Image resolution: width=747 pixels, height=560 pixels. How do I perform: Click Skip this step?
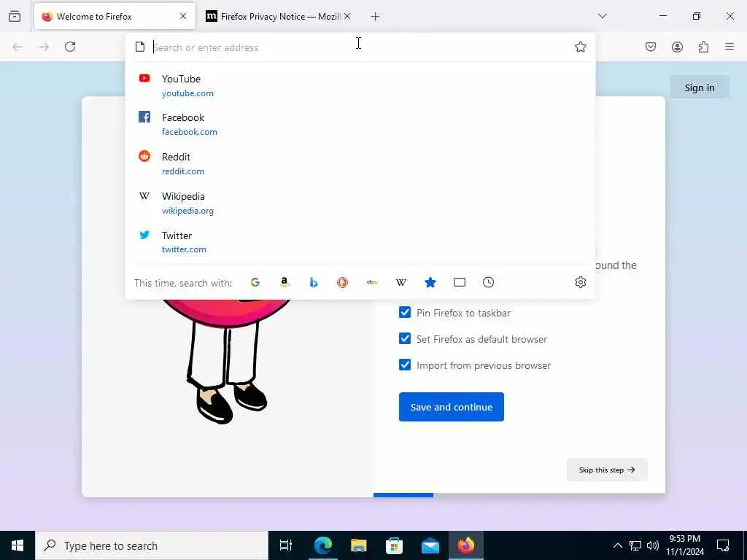pos(607,470)
